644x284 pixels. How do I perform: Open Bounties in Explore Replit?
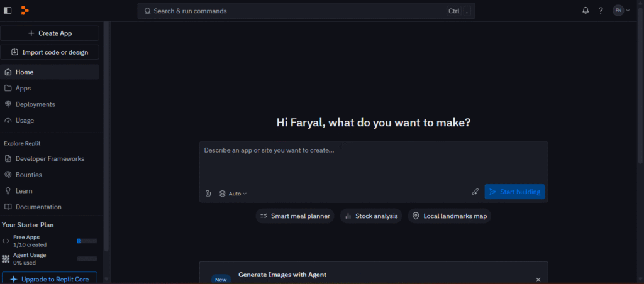click(50, 175)
